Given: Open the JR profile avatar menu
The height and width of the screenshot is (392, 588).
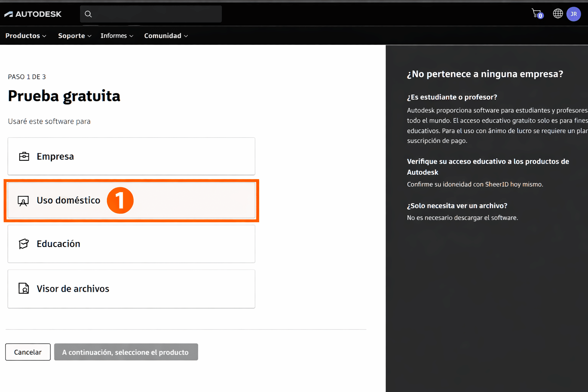Looking at the screenshot, I should point(573,14).
